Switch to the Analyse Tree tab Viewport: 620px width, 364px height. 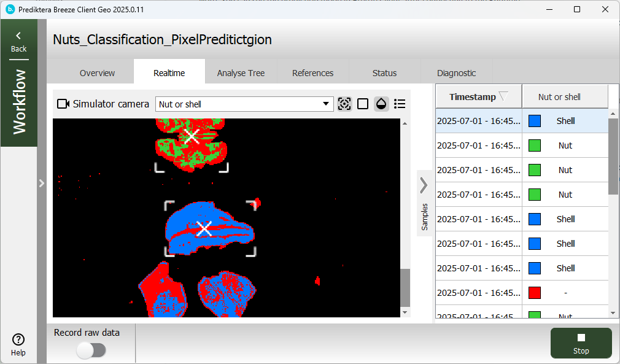[241, 73]
